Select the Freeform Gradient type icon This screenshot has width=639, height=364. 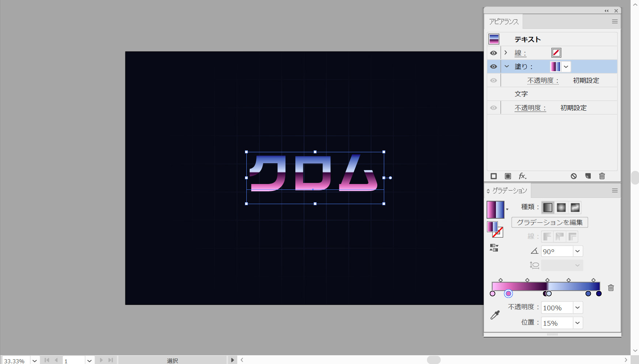tap(575, 208)
